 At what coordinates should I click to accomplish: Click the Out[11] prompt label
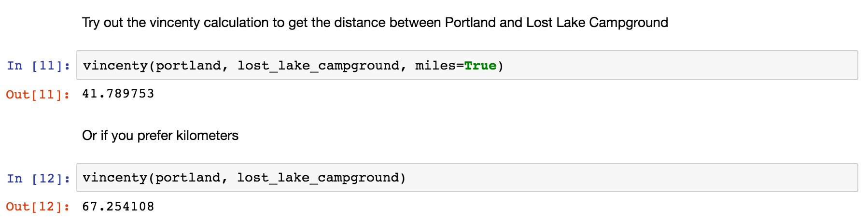pos(38,94)
